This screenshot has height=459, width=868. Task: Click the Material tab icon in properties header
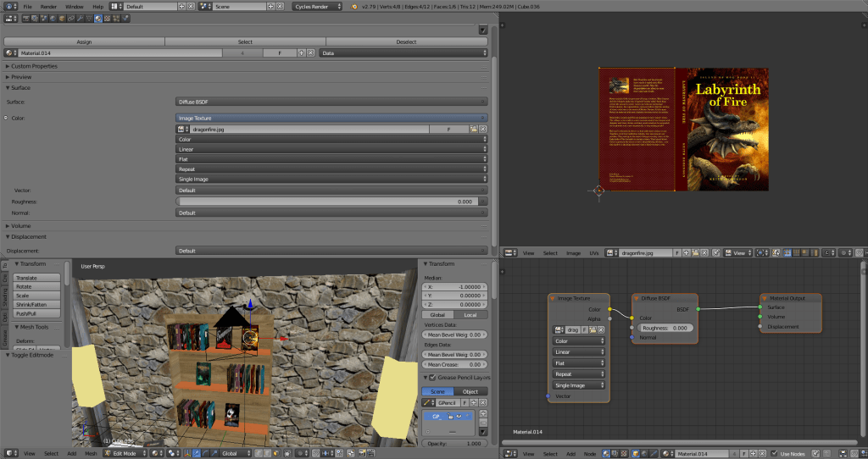tap(98, 18)
